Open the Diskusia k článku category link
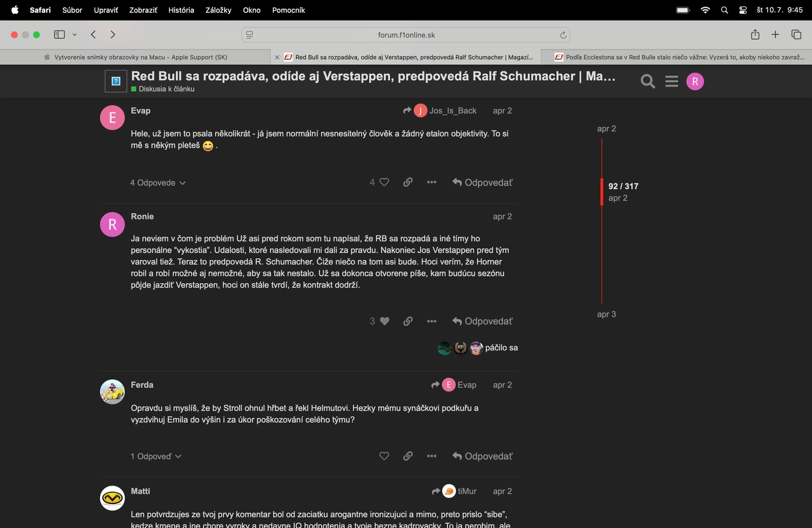 click(163, 89)
